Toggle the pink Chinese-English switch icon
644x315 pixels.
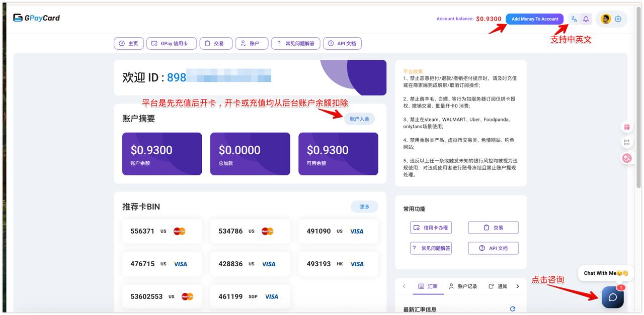coord(626,158)
